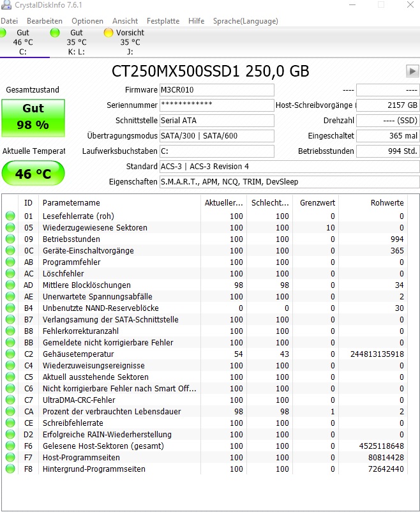Click the Schnittstelle field Serial ATA
The image size is (420, 512).
[x=217, y=121]
